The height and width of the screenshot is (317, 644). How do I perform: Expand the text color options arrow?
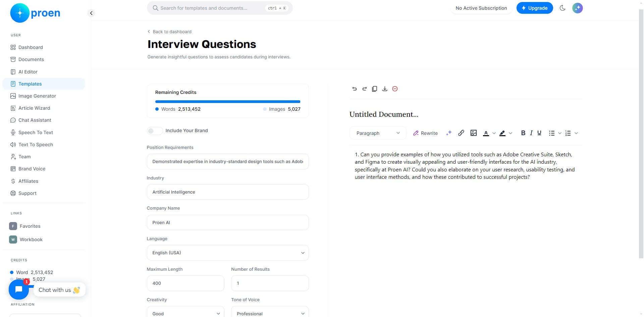pos(494,133)
